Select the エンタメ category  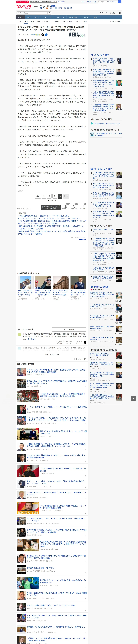click(47, 21)
